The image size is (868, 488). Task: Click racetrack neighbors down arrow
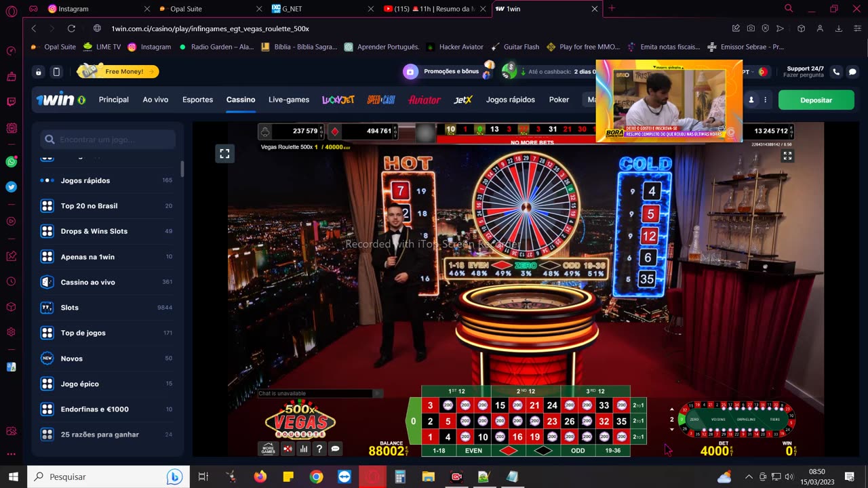(672, 429)
